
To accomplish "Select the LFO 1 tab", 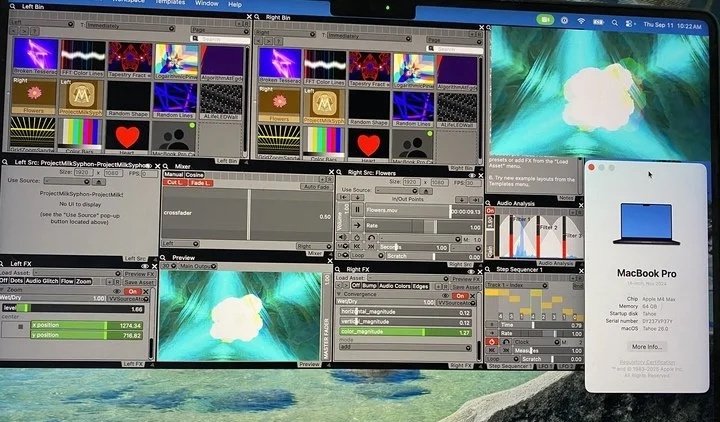I will point(546,366).
